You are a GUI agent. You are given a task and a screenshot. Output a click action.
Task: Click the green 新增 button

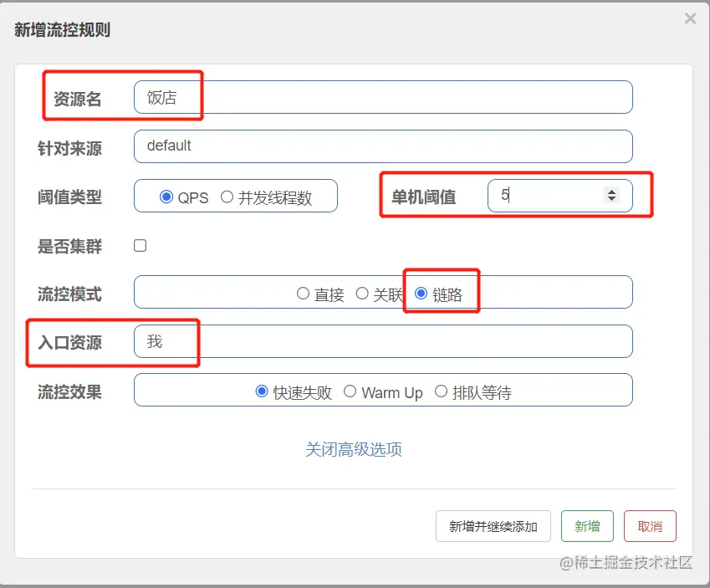pyautogui.click(x=587, y=526)
